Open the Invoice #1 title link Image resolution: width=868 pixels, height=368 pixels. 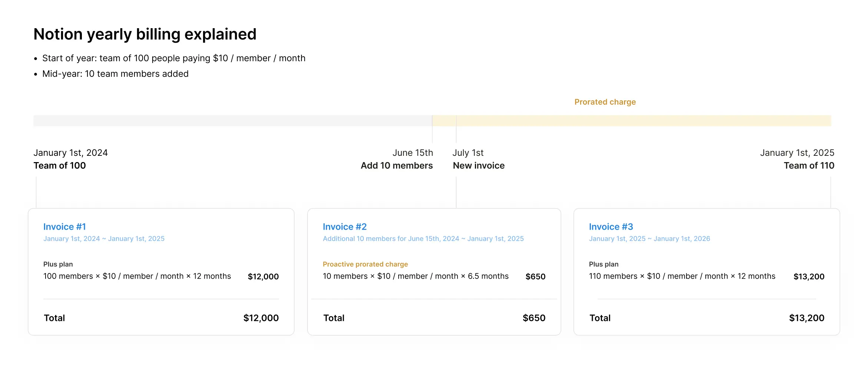pos(64,227)
